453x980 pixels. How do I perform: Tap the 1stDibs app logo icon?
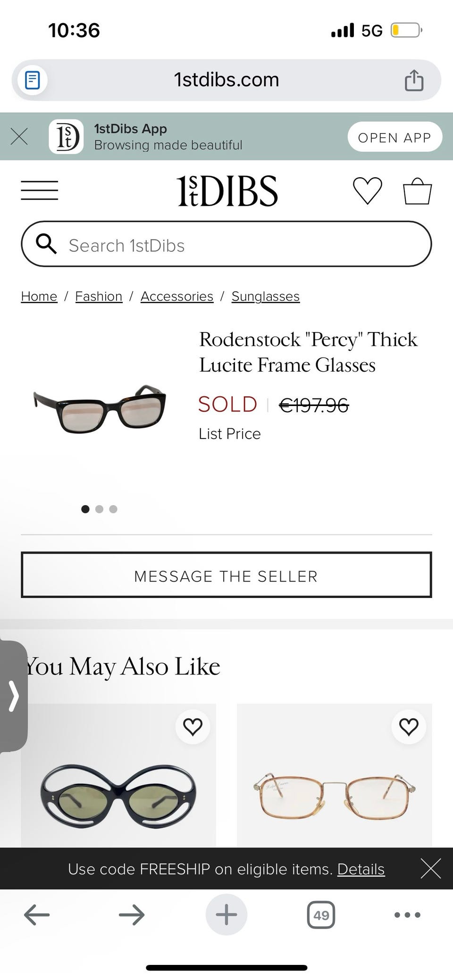(66, 137)
